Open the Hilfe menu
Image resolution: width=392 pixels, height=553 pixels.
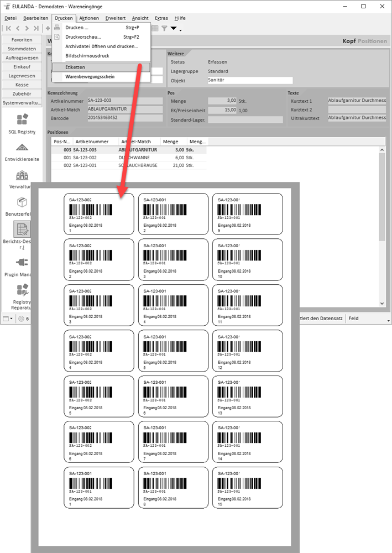180,18
